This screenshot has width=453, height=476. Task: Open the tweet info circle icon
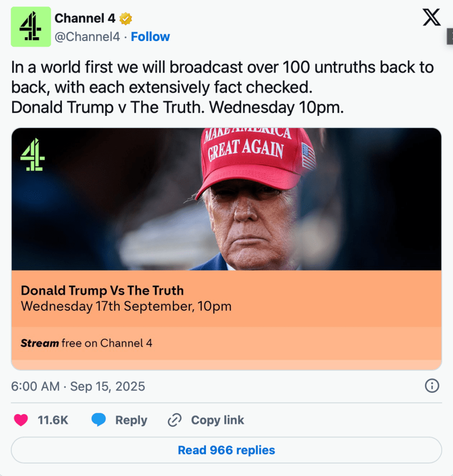coord(432,386)
